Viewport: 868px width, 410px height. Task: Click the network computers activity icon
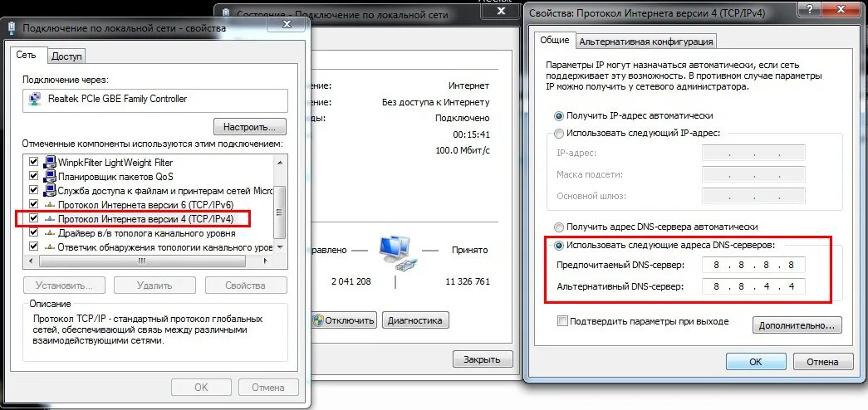click(x=396, y=252)
